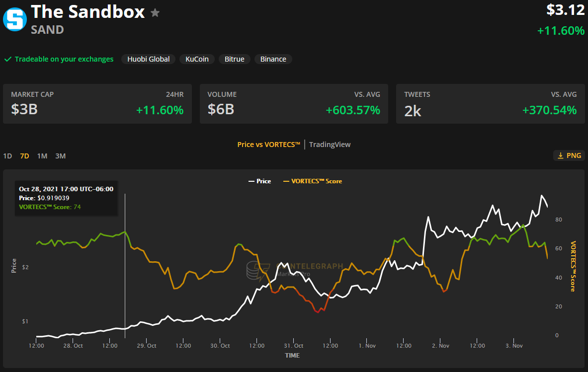The width and height of the screenshot is (588, 372).
Task: Favorite The Sandbox with star icon
Action: click(x=155, y=13)
